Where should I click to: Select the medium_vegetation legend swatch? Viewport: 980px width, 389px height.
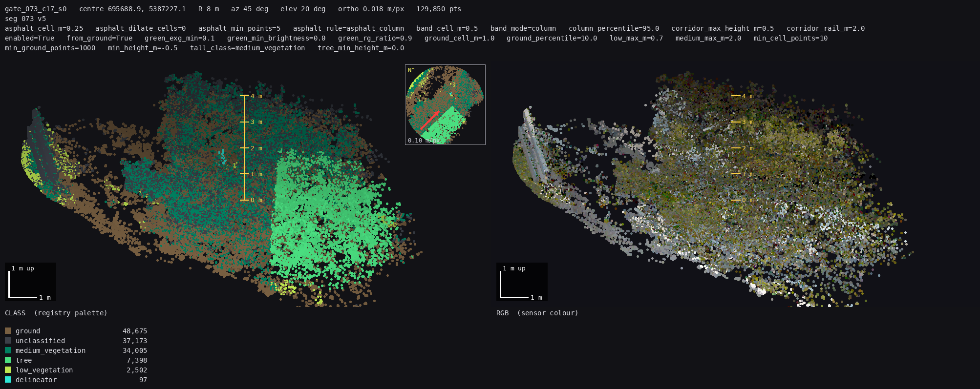(8, 350)
